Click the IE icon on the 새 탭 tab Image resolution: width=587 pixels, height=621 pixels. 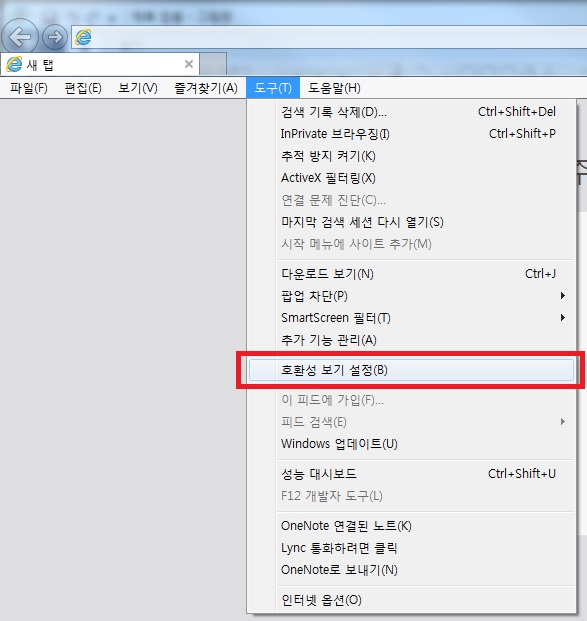[14, 64]
